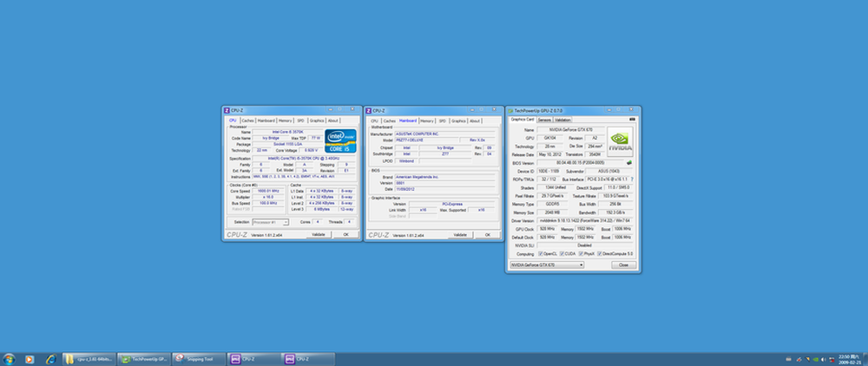Screen dimensions: 868x366
Task: Click the Bus Interface question mark icon
Action: [632, 180]
